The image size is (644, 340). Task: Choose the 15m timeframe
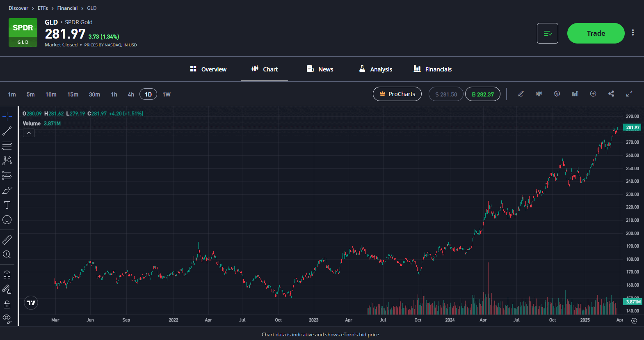click(x=73, y=94)
